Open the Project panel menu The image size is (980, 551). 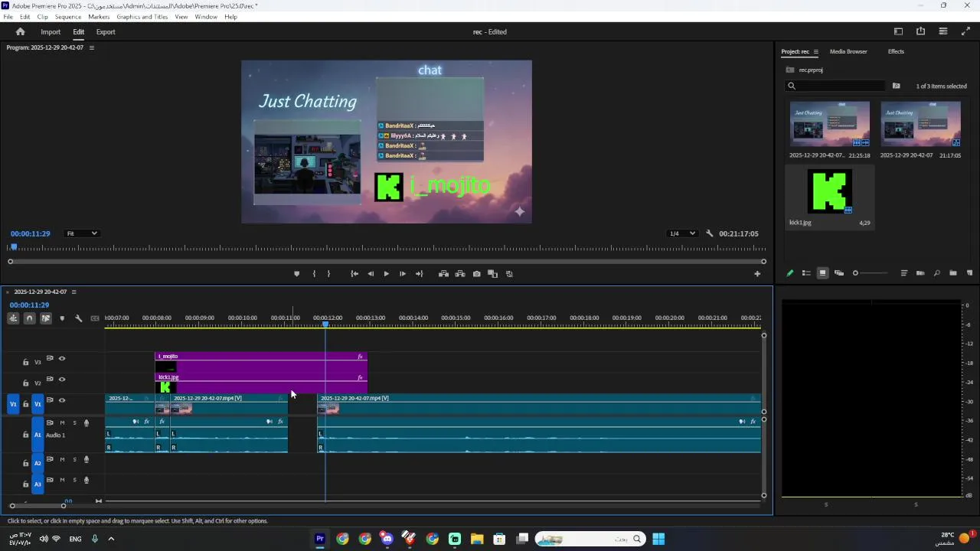[x=815, y=52]
